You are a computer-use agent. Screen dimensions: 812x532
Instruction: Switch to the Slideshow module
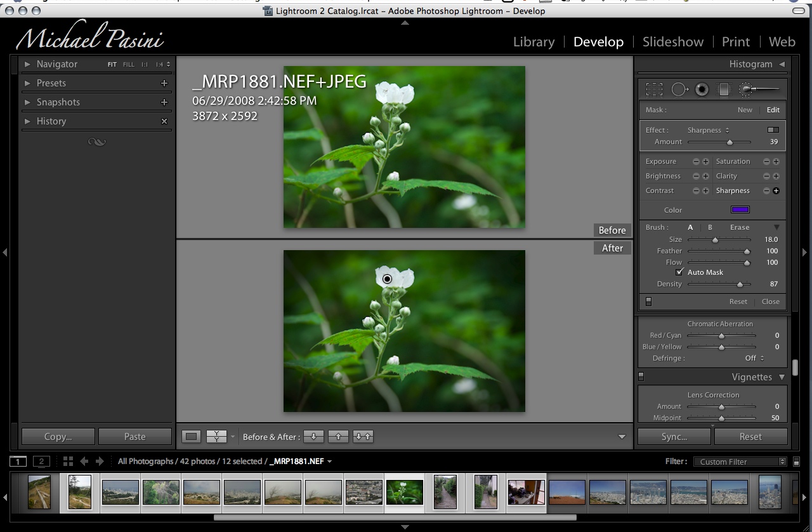(x=672, y=42)
